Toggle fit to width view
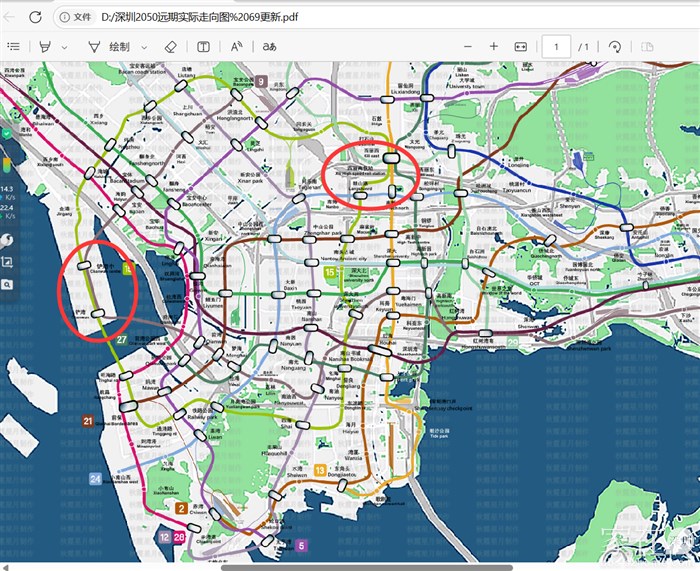The height and width of the screenshot is (571, 700). click(520, 47)
